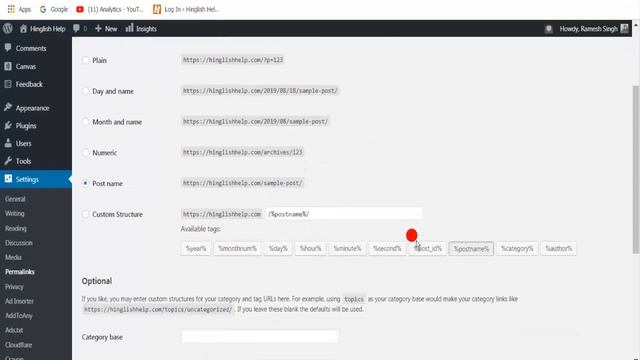Click the Numeric archives/123 sample URL
Image resolution: width=640 pixels, height=360 pixels.
pyautogui.click(x=242, y=152)
